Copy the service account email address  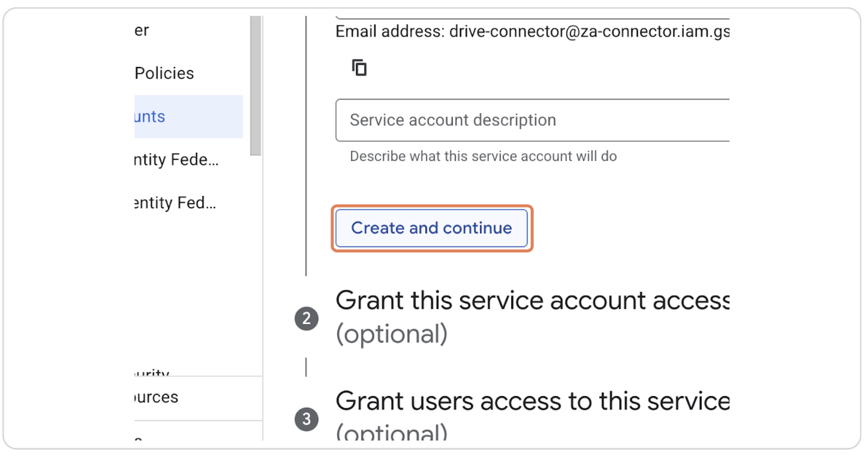click(360, 68)
